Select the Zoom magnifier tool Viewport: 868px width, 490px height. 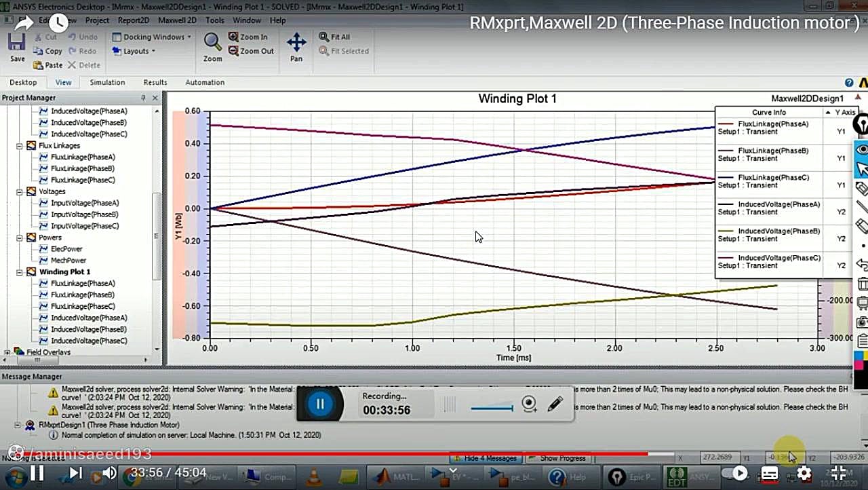click(213, 48)
